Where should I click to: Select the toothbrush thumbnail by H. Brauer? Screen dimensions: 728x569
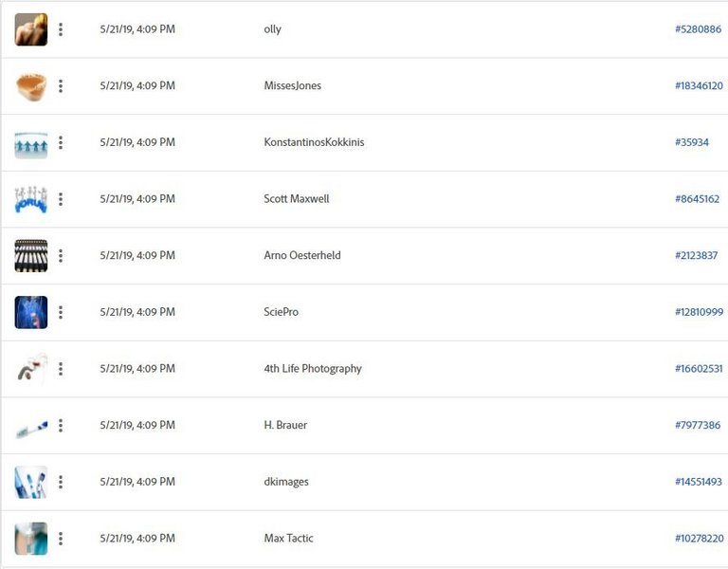click(31, 429)
